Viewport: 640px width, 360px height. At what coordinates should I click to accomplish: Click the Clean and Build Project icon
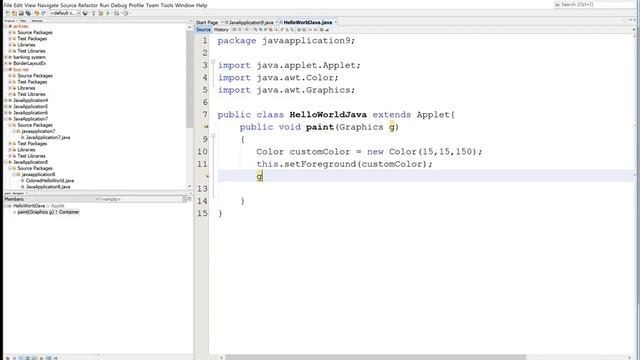coord(100,13)
